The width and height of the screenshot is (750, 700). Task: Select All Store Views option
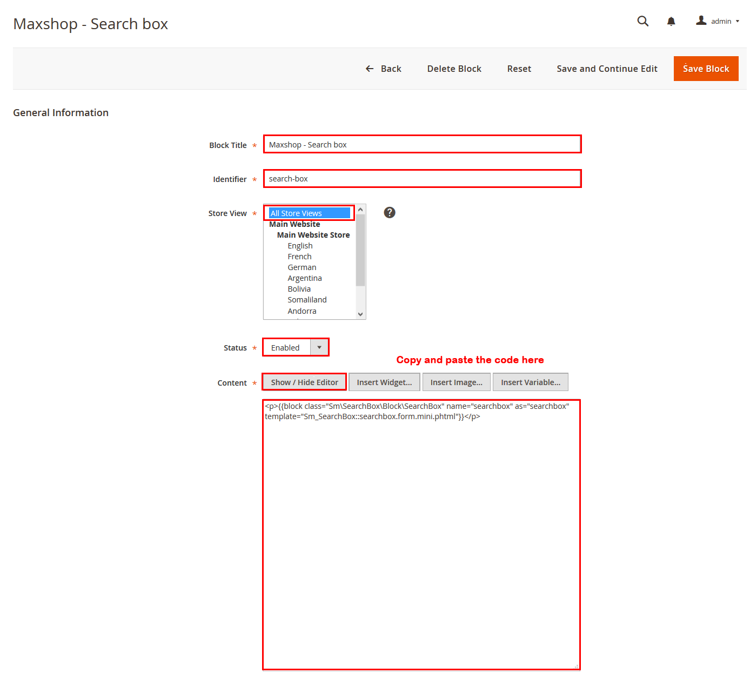[x=310, y=213]
